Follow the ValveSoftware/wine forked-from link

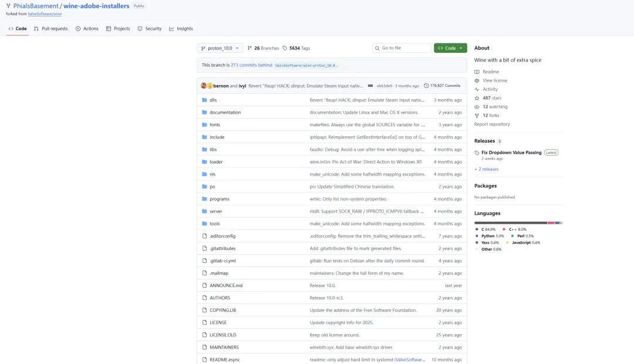pyautogui.click(x=45, y=14)
